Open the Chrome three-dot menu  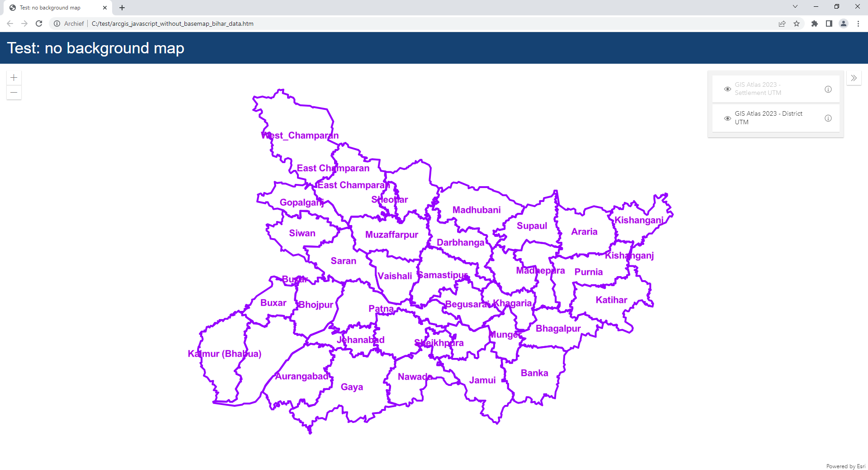[x=859, y=23]
